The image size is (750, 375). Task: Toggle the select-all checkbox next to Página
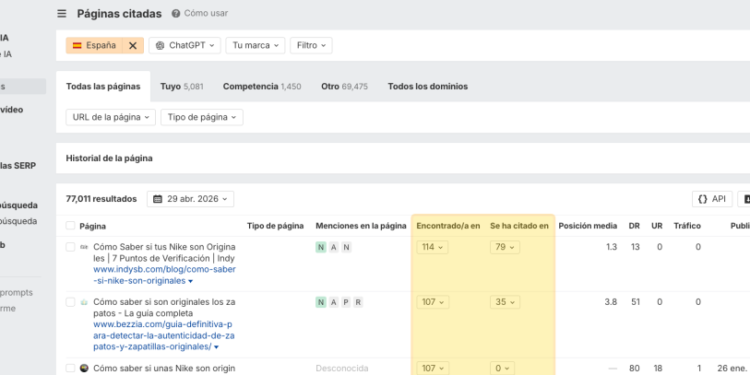pos(70,226)
